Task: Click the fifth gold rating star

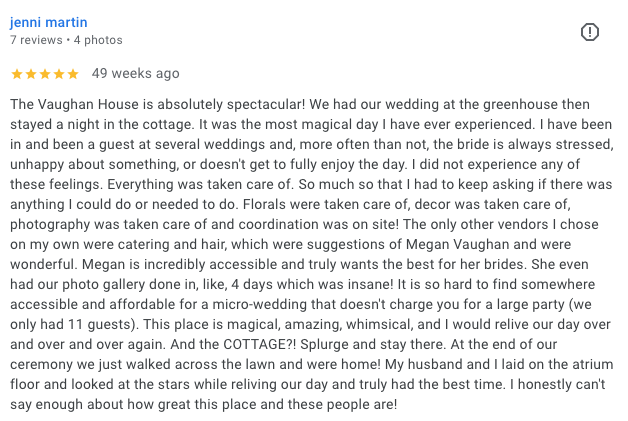Action: coord(73,74)
